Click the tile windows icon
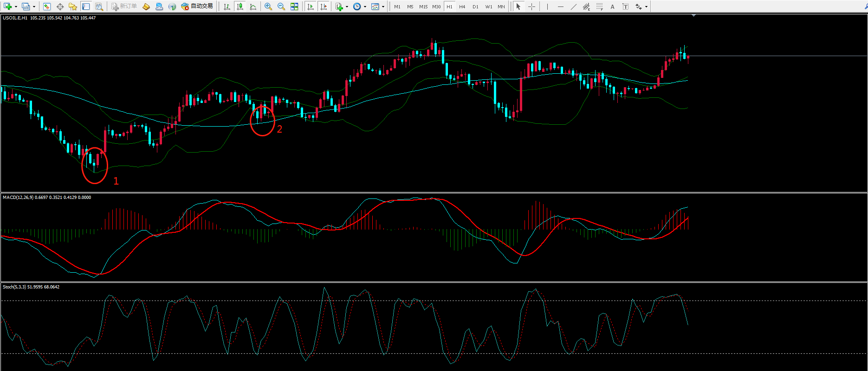 coord(294,6)
